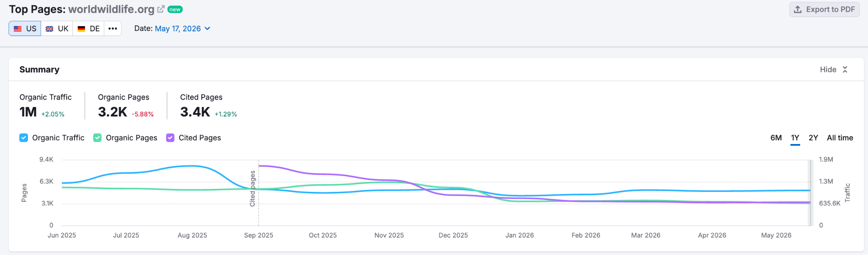Select the UK flag icon

coord(50,29)
